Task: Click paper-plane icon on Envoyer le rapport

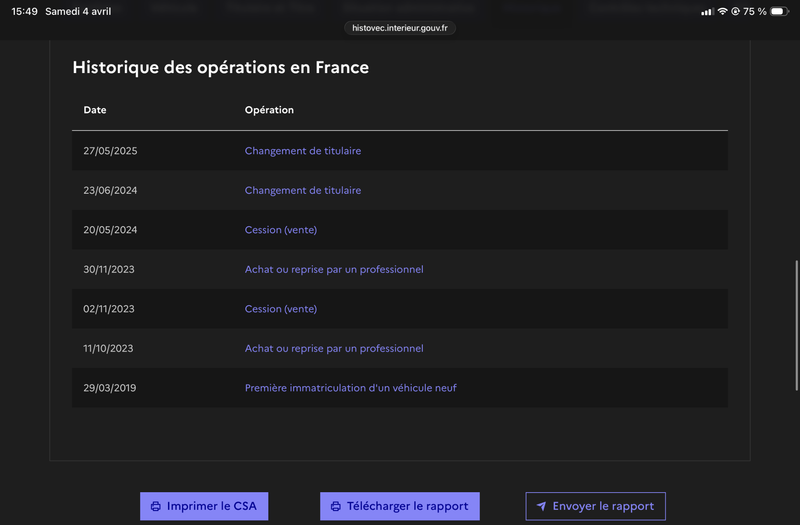Action: (541, 506)
